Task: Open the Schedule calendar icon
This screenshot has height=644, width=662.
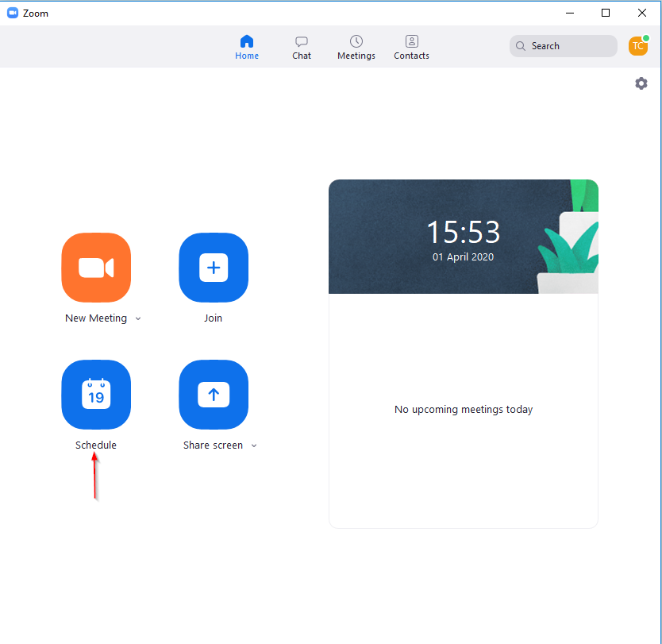Action: pyautogui.click(x=96, y=395)
